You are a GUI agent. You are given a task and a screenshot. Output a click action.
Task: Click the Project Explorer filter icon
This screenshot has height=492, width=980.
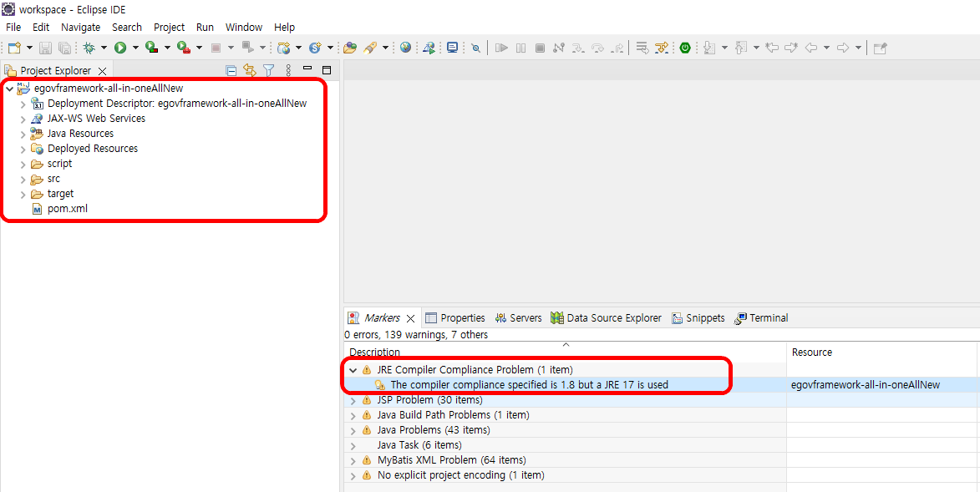(268, 71)
